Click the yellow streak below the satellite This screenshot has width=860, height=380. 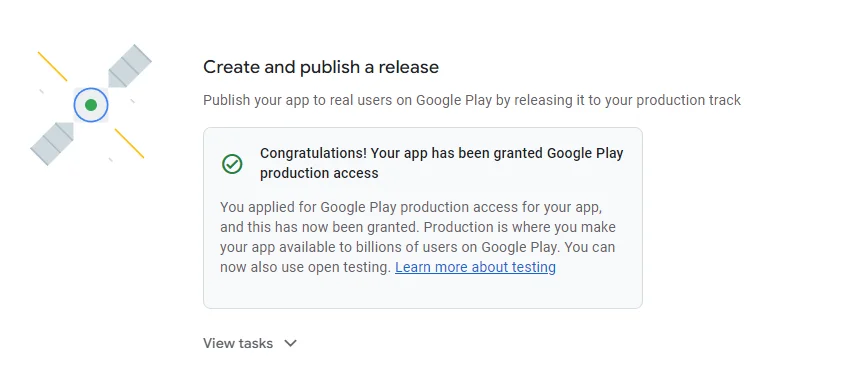click(129, 143)
